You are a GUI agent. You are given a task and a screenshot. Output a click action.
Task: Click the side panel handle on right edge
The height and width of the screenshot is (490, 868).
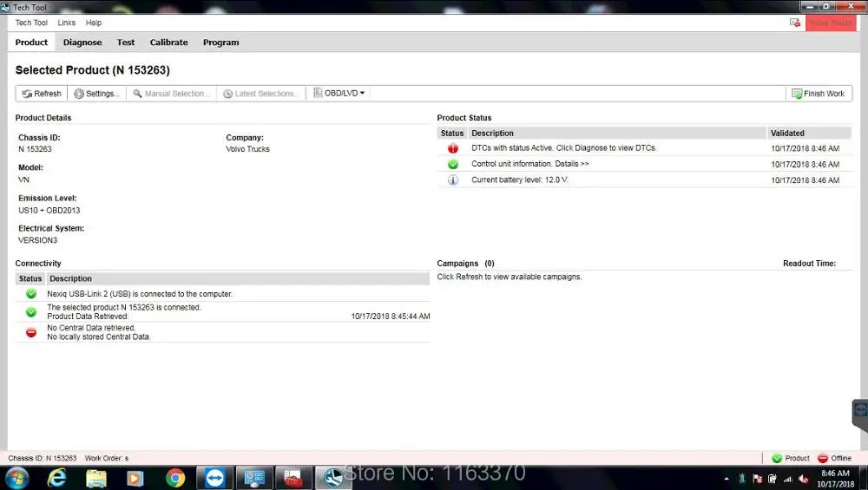point(860,415)
